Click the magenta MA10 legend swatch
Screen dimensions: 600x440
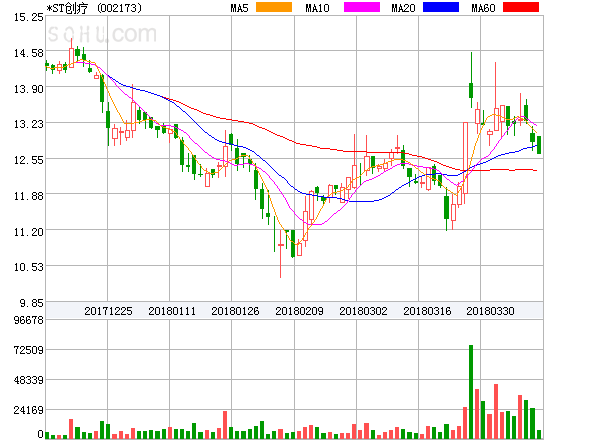362,7
